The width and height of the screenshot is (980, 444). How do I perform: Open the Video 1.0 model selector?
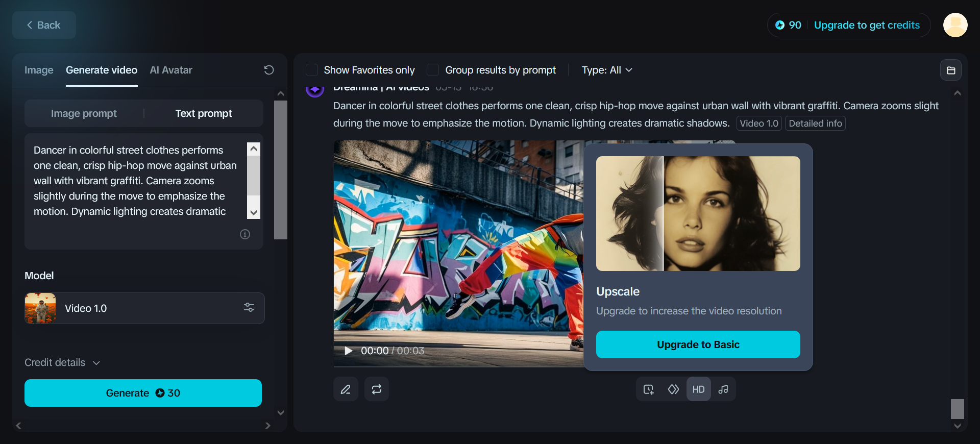coord(144,308)
